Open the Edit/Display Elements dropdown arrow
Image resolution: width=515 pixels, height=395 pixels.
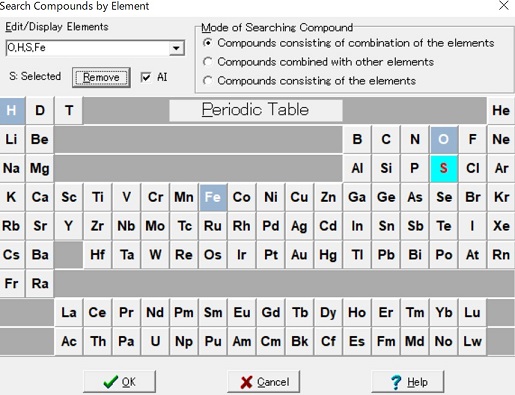coord(176,48)
